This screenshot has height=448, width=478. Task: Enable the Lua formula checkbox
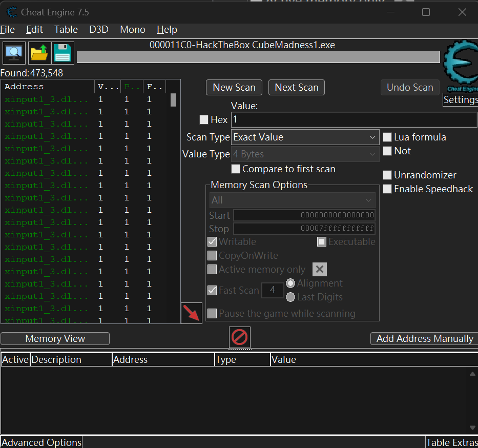click(x=387, y=137)
